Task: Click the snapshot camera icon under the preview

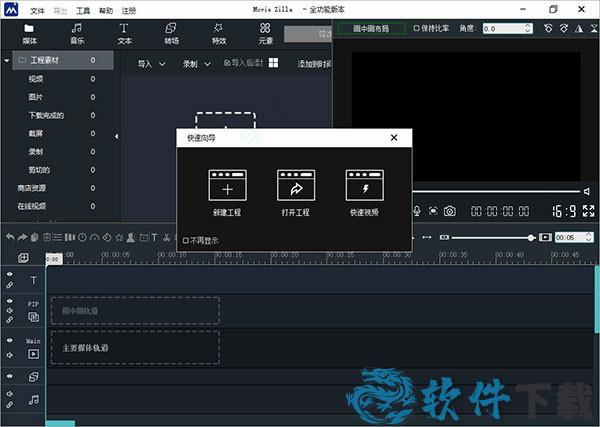Action: coord(450,211)
